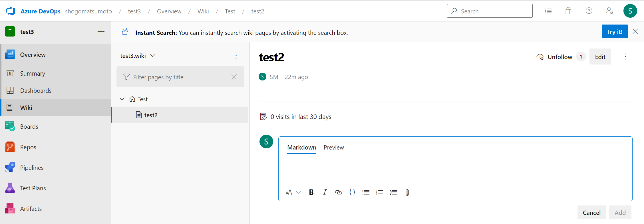Open the marketplace shopping bag icon
Viewport: 644px width, 224px height.
pyautogui.click(x=568, y=11)
